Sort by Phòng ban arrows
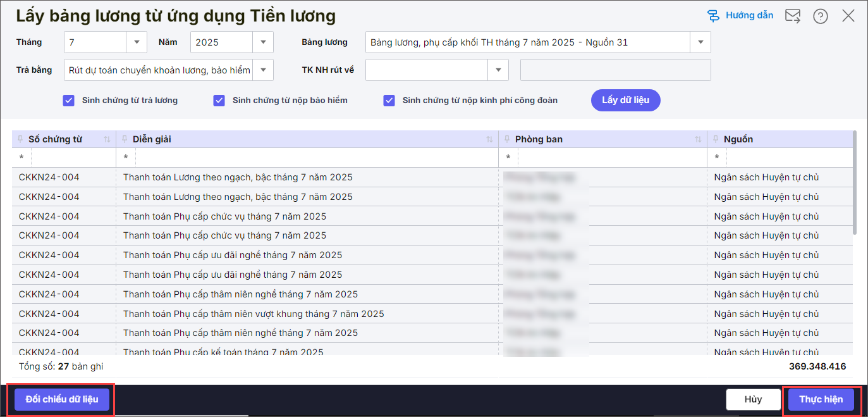Viewport: 868px width, 417px height. point(698,139)
